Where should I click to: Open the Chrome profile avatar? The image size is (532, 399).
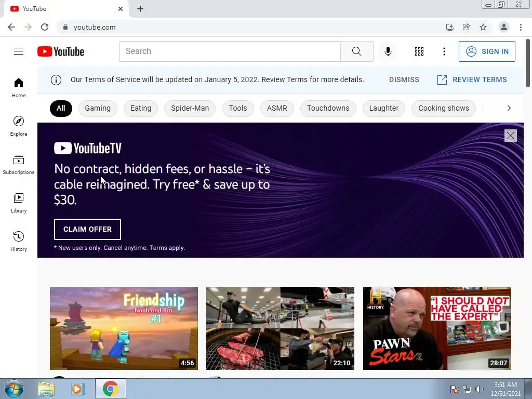(504, 27)
